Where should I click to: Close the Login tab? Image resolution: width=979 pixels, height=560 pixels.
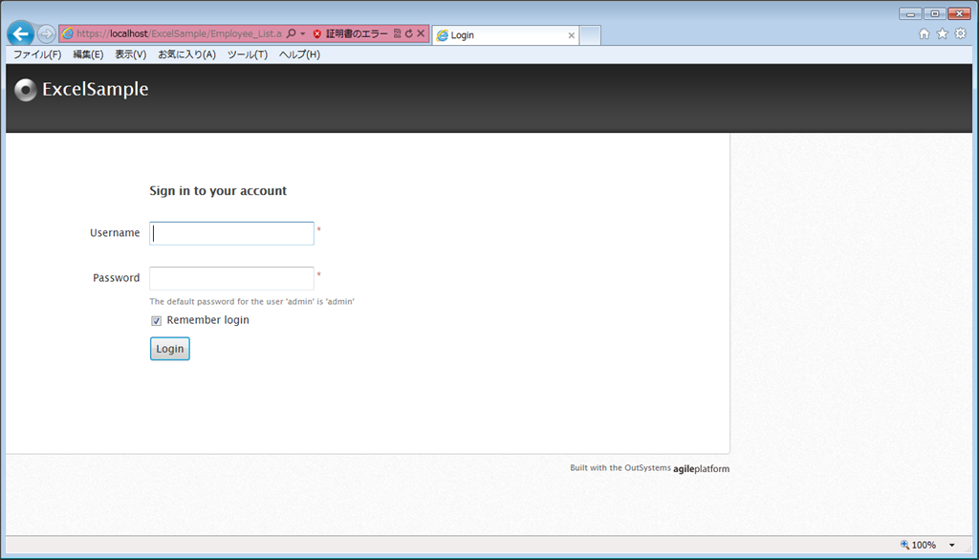click(x=572, y=35)
